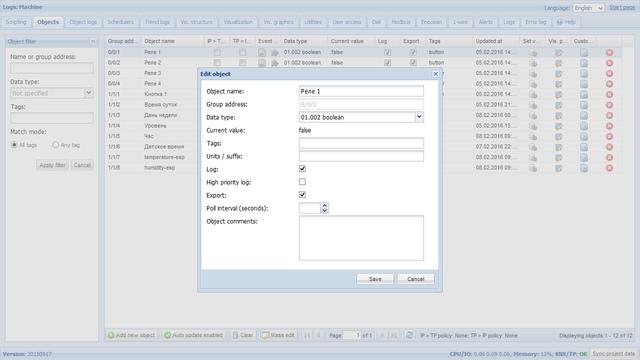Click the Sync project data button

click(x=613, y=354)
